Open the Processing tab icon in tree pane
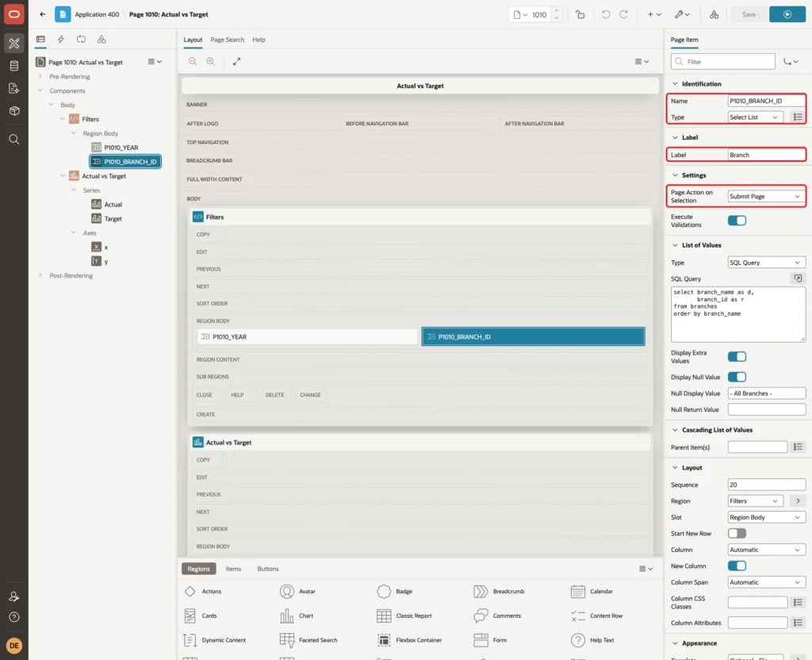 click(x=82, y=40)
